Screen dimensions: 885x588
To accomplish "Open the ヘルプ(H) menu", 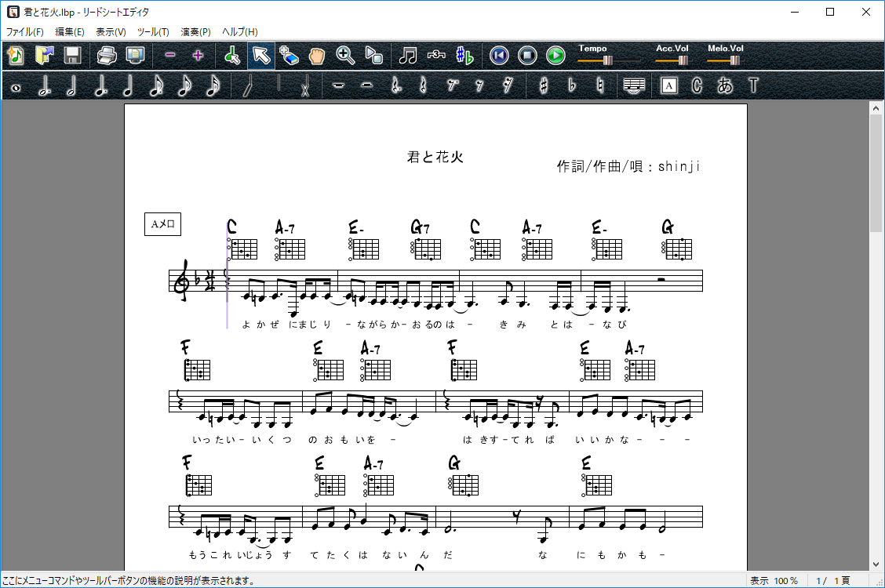I will coord(240,31).
